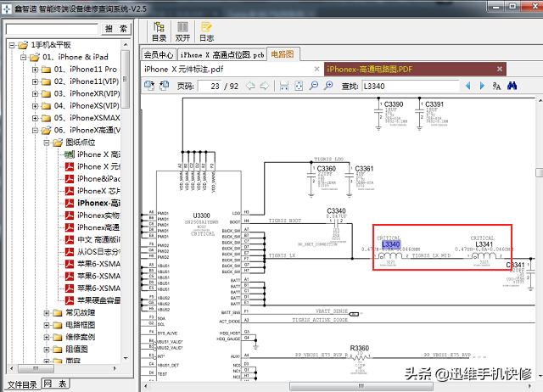Screen dimensions: 543x392
Task: Go to the next page with the right arrow
Action: pos(264,86)
